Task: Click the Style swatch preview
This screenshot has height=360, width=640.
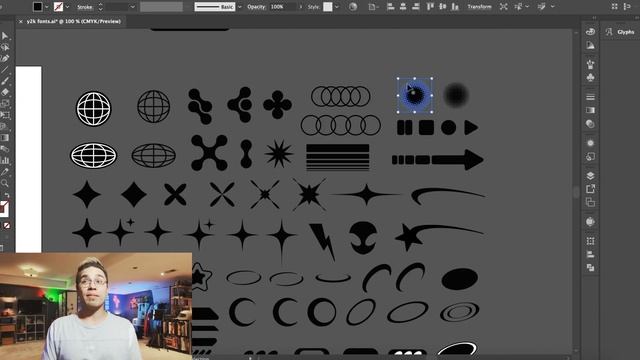Action: pyautogui.click(x=328, y=7)
